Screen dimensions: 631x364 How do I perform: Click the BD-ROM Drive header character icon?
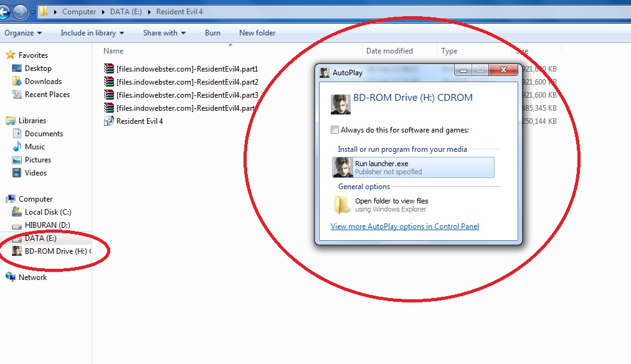pos(341,105)
